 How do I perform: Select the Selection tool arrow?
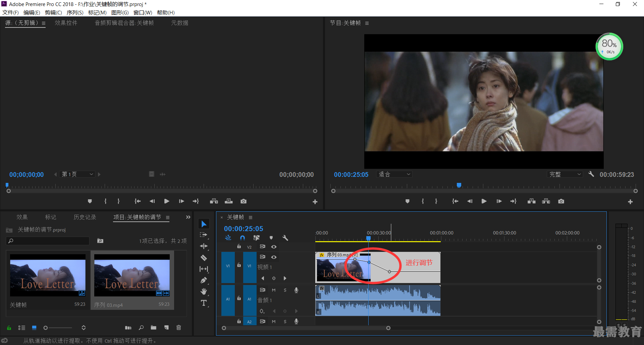pyautogui.click(x=204, y=224)
